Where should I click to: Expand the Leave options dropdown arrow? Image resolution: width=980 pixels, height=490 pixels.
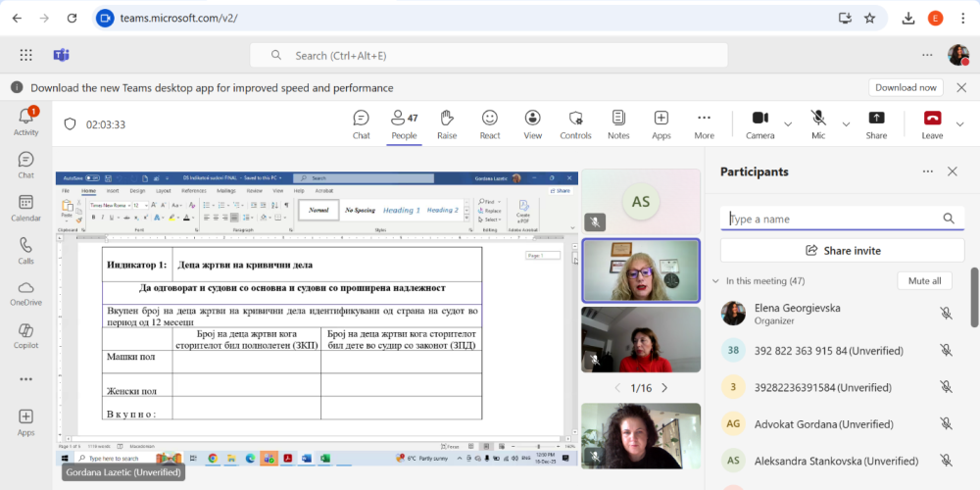[x=961, y=124]
